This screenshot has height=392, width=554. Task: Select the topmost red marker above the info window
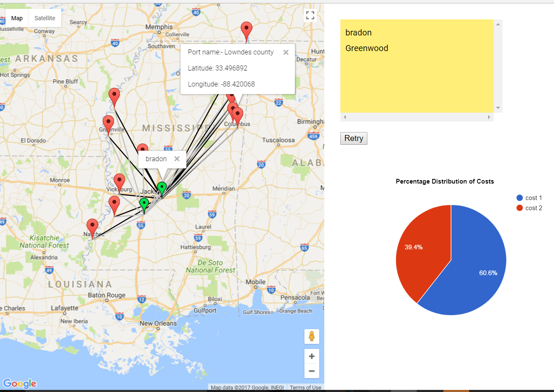pyautogui.click(x=246, y=28)
